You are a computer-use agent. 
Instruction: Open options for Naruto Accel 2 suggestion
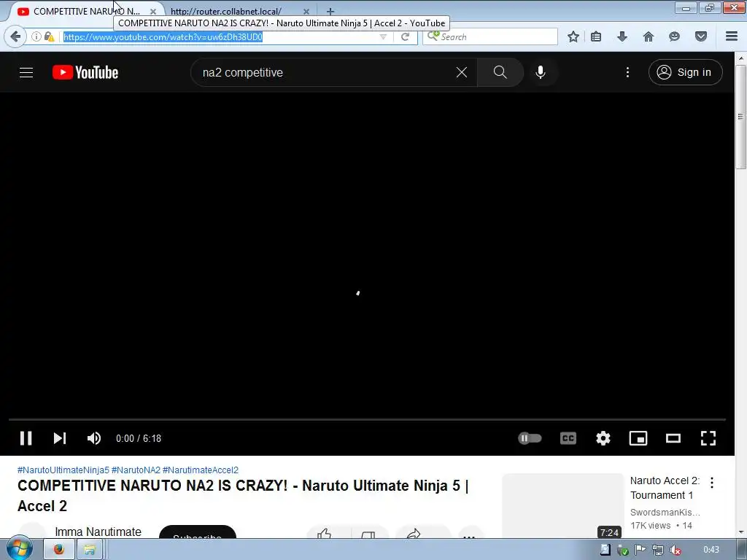click(712, 483)
